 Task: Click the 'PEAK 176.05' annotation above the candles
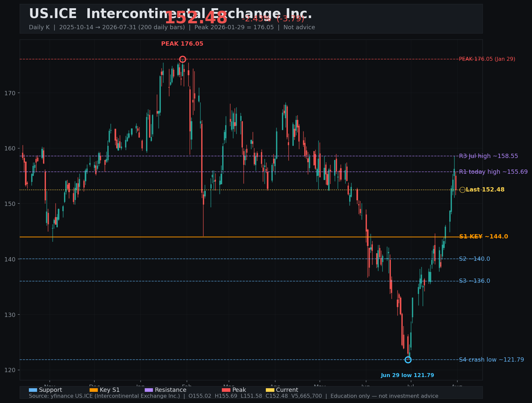(x=182, y=44)
